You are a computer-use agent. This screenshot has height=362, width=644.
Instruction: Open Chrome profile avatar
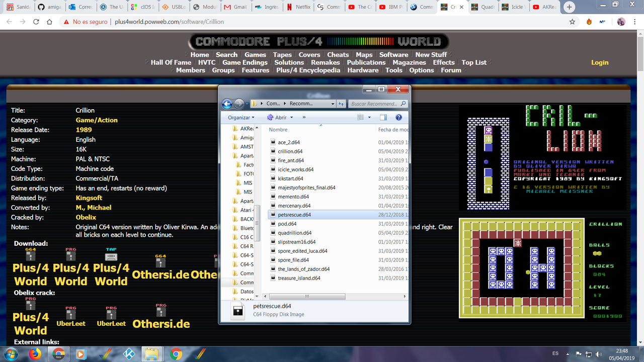[x=621, y=22]
